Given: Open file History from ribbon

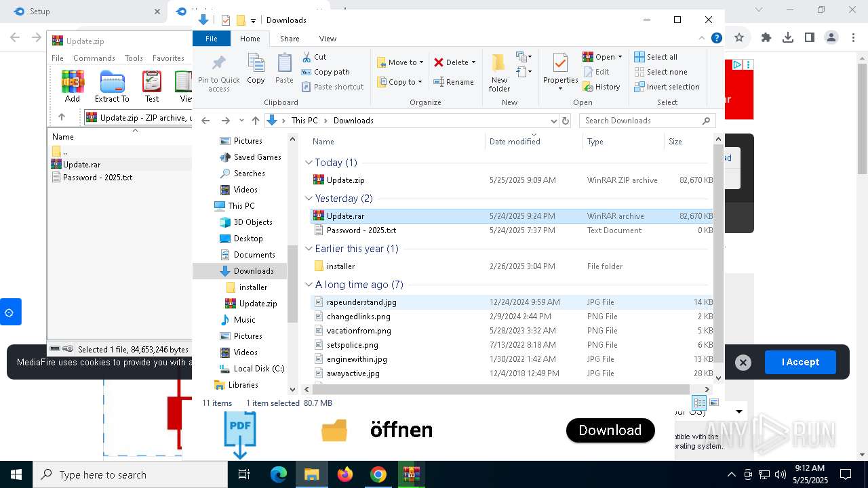Looking at the screenshot, I should (601, 87).
